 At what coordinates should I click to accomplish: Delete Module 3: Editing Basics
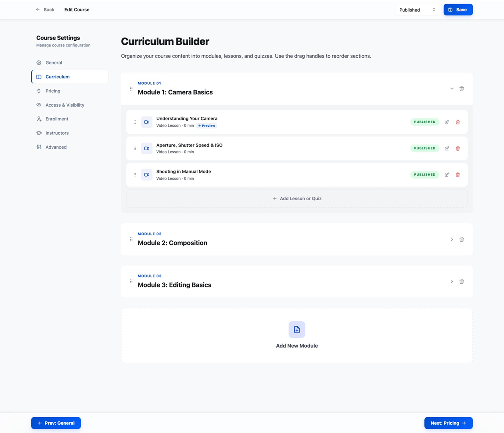click(x=462, y=281)
